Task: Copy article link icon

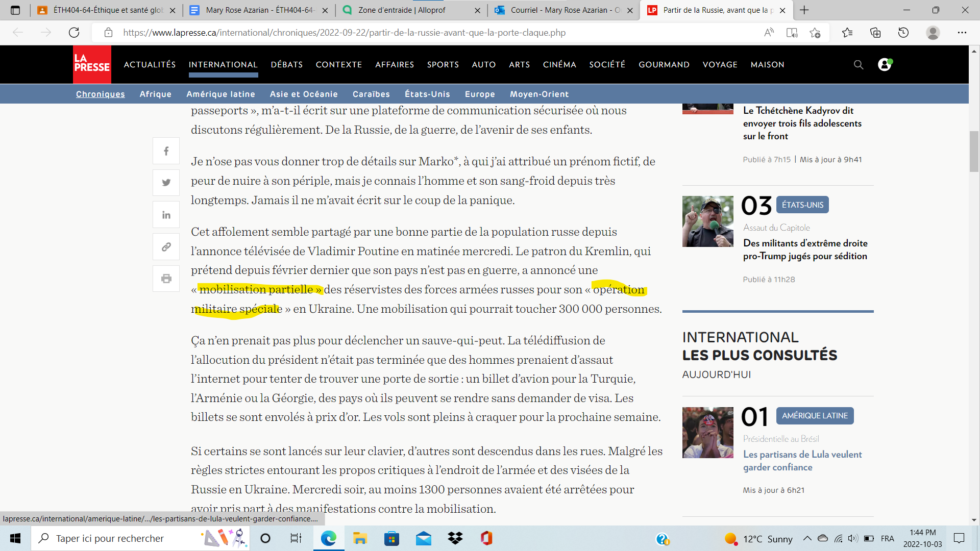Action: point(166,247)
